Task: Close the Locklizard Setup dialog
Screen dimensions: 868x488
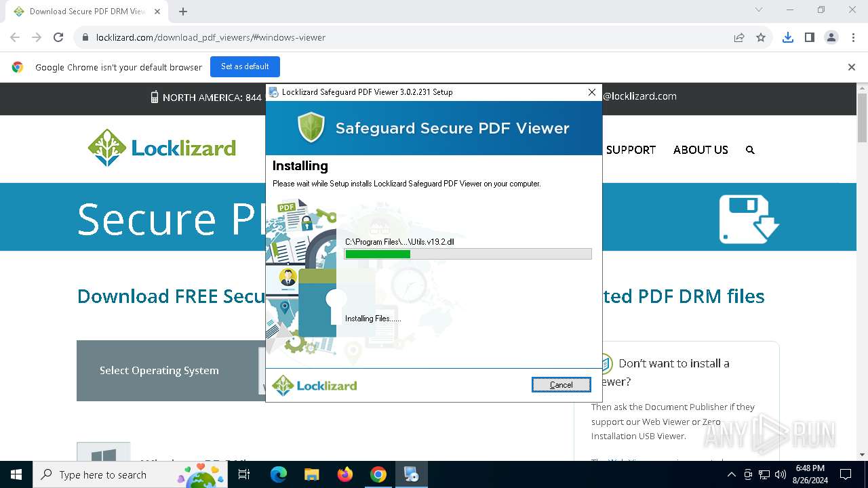Action: (591, 92)
